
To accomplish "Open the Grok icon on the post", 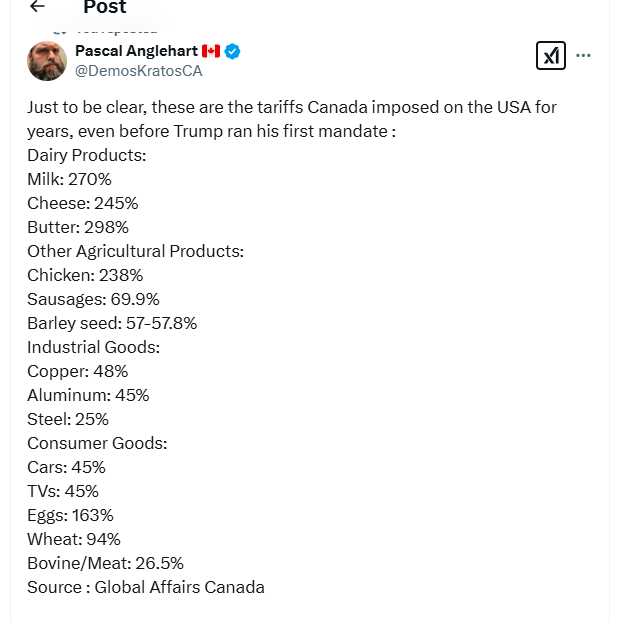I will (550, 56).
